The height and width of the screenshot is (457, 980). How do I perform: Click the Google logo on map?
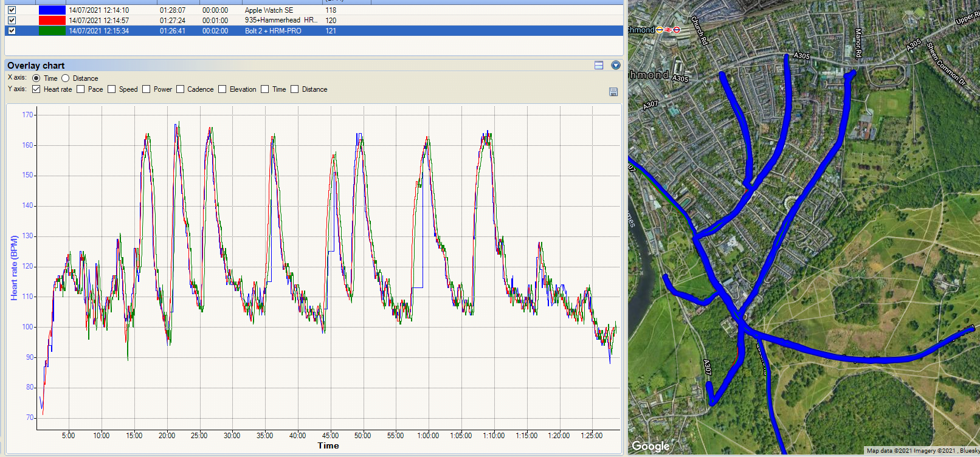tap(650, 446)
